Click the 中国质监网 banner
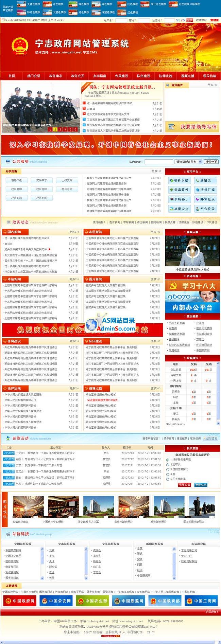221x644 pixels. click(x=128, y=601)
